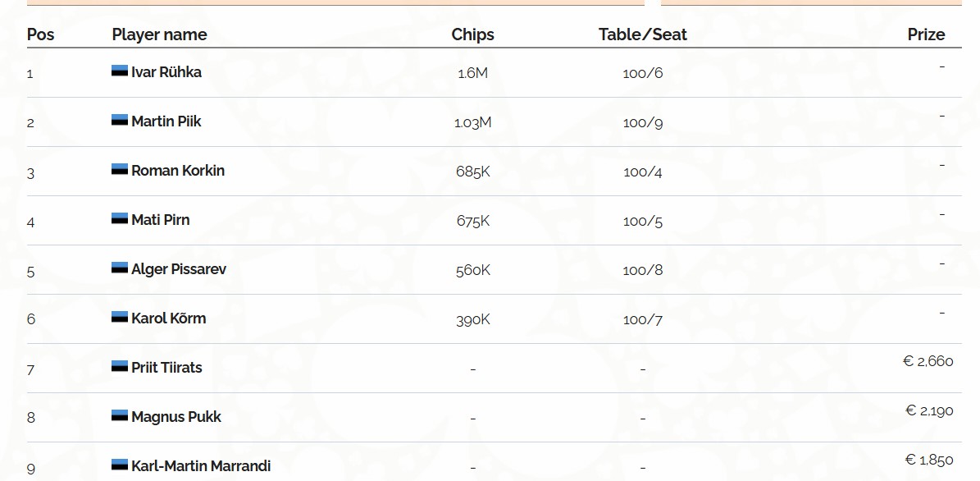Click the € 1,850 prize value
Viewport: 980px width, 481px height.
click(928, 460)
